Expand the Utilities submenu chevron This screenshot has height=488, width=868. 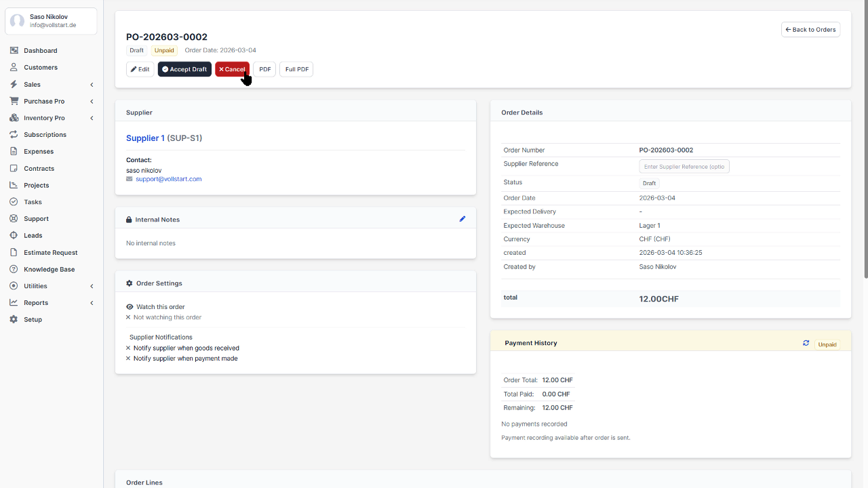pos(92,286)
